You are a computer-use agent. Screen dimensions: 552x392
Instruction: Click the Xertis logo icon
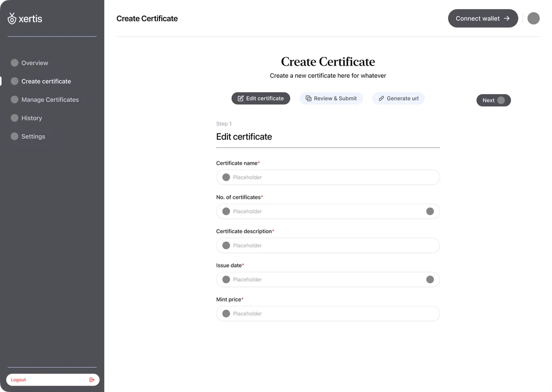click(x=12, y=18)
